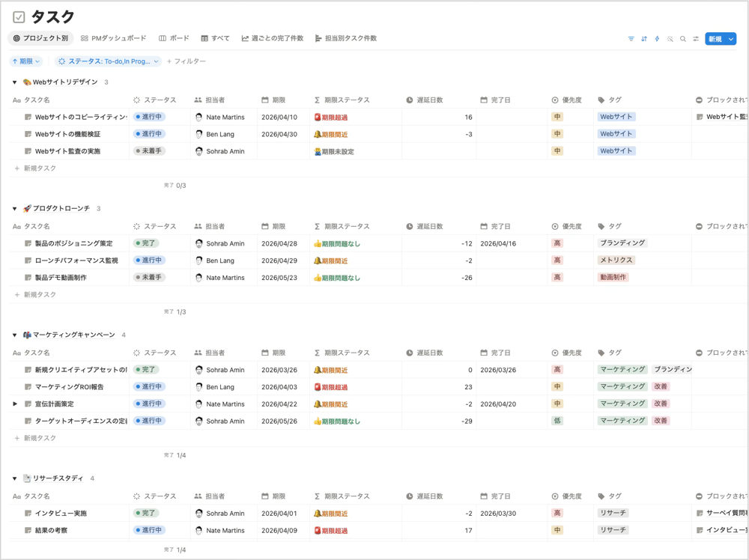Click the blue filter icon in the toolbar
Image resolution: width=749 pixels, height=560 pixels.
click(x=631, y=39)
